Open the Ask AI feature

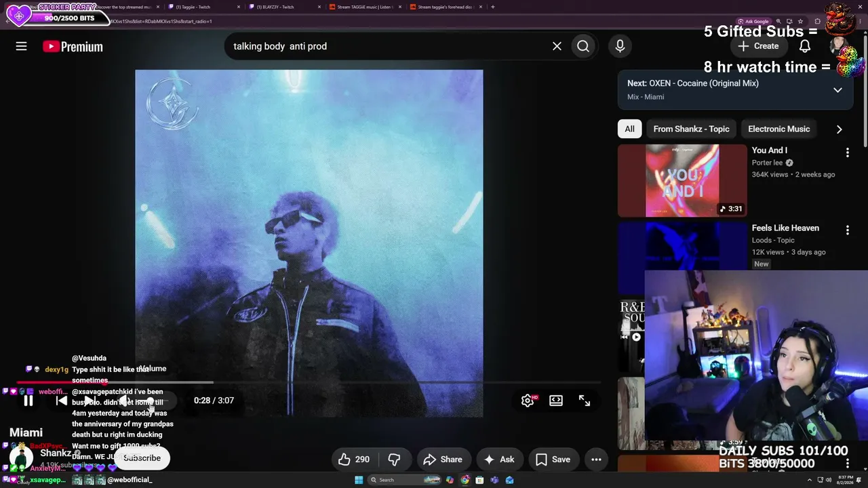point(498,460)
